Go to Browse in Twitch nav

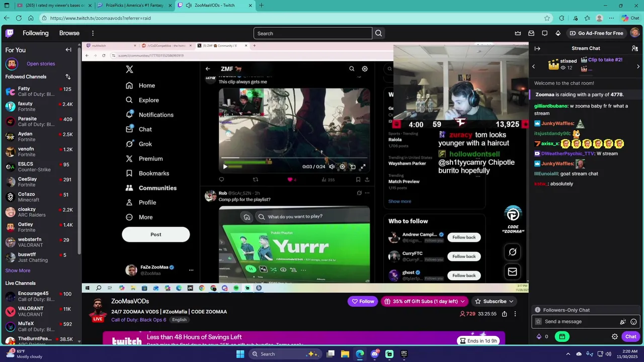pos(69,33)
